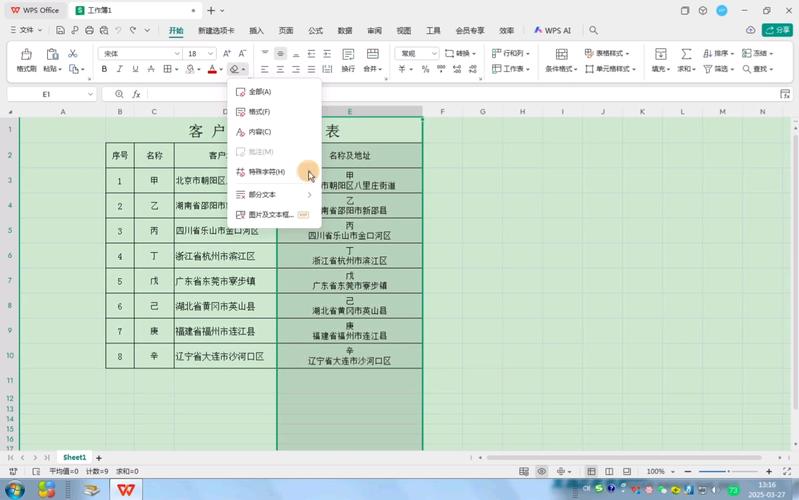The image size is (799, 500).
Task: Click the wrap text icon
Action: pos(348,54)
